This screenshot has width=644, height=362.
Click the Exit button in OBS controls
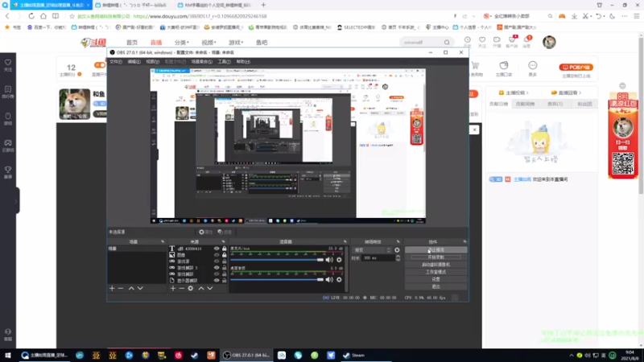[436, 287]
